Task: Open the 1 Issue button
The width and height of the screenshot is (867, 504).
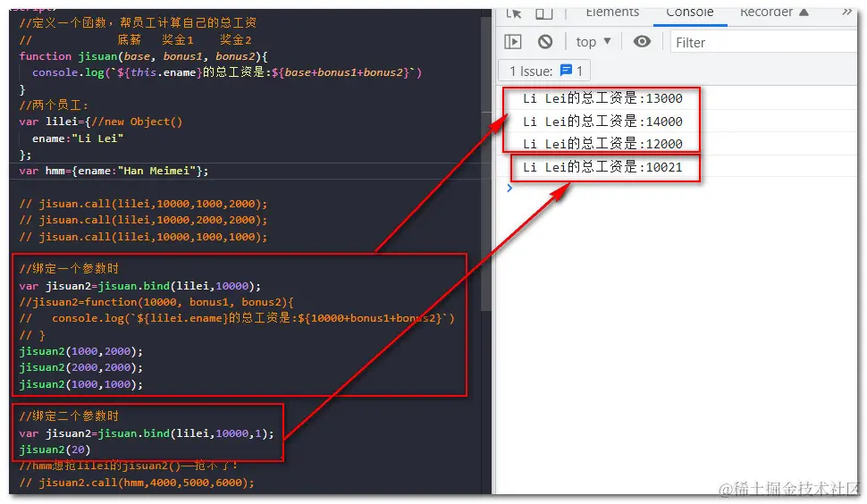Action: click(x=544, y=71)
